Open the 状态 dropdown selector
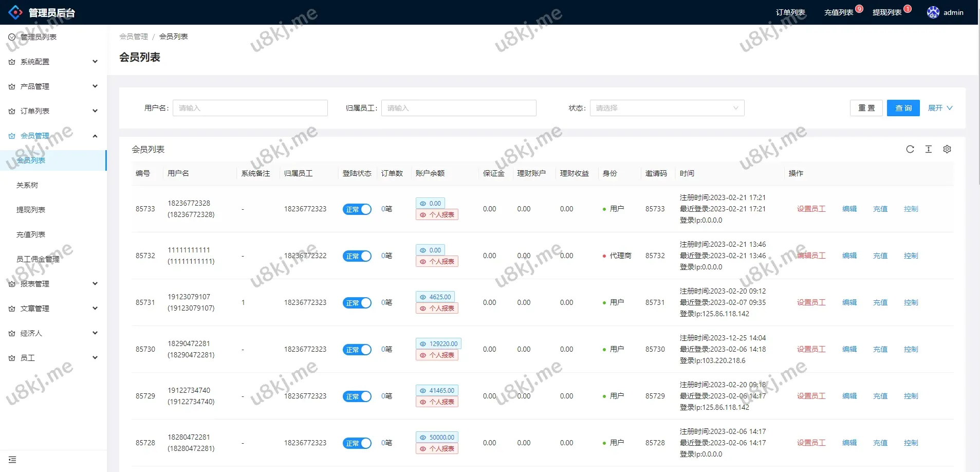This screenshot has width=980, height=472. point(667,108)
